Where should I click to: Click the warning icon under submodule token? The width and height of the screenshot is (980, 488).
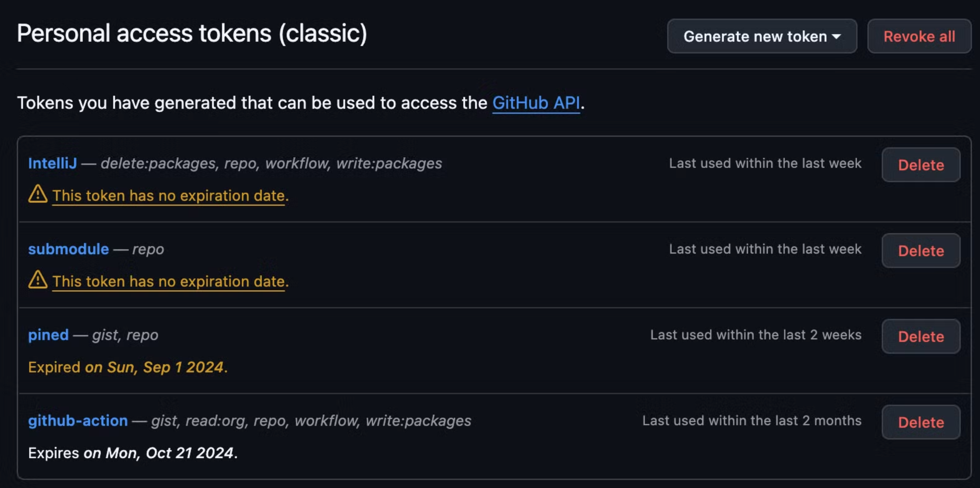pos(38,279)
